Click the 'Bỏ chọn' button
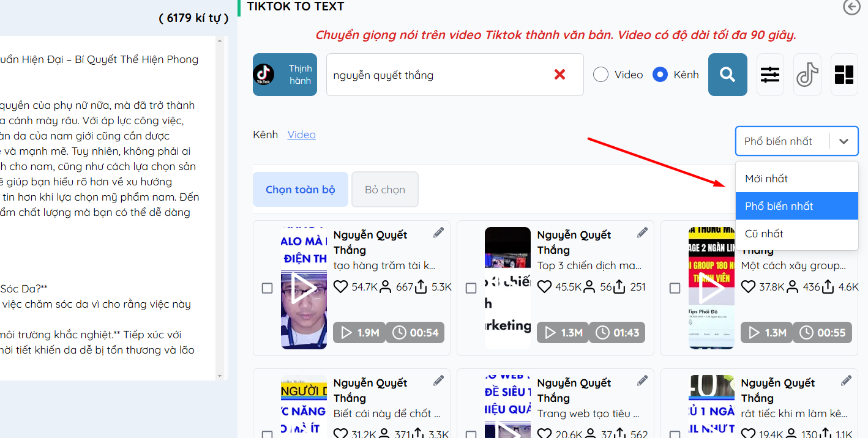868x438 pixels. tap(385, 190)
